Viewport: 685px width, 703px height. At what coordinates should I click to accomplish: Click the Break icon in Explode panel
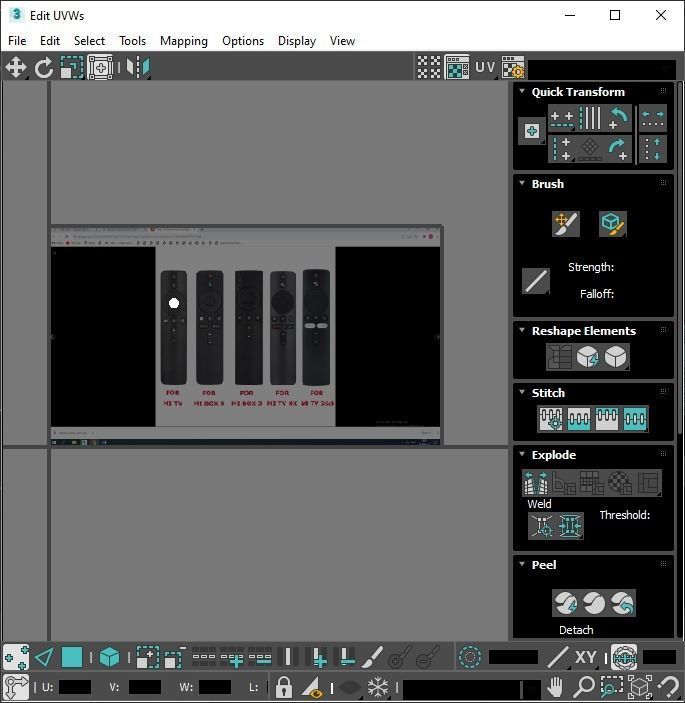(535, 482)
